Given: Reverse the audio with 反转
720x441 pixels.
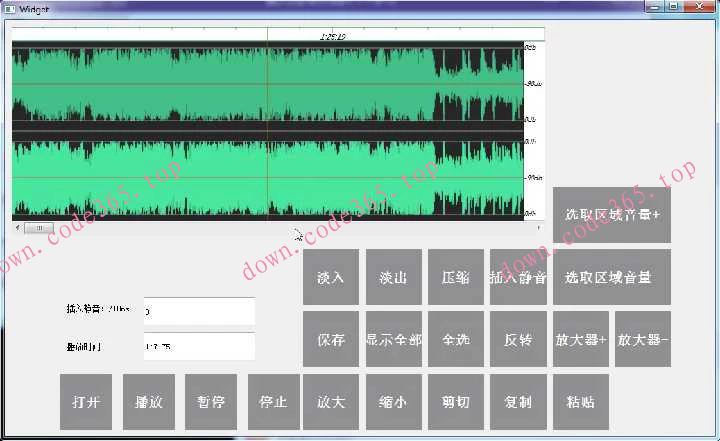Looking at the screenshot, I should [518, 339].
